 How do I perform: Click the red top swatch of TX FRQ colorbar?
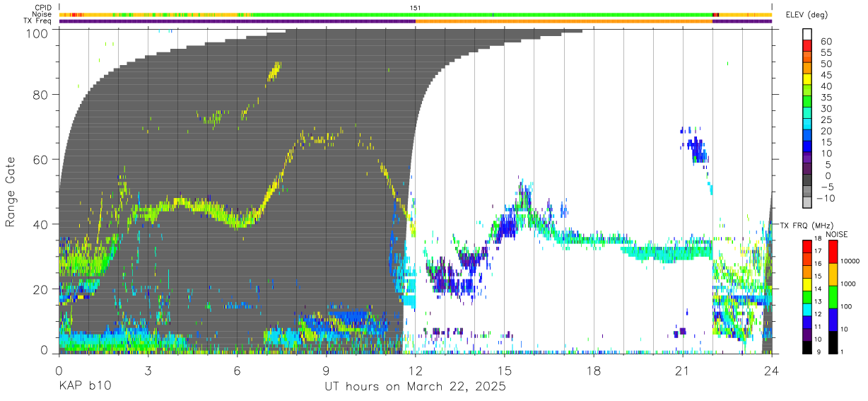coord(807,246)
